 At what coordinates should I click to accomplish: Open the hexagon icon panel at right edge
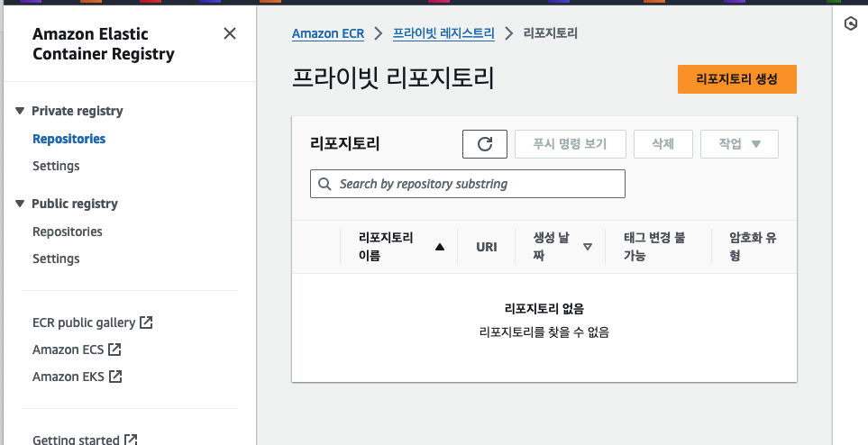[x=851, y=23]
